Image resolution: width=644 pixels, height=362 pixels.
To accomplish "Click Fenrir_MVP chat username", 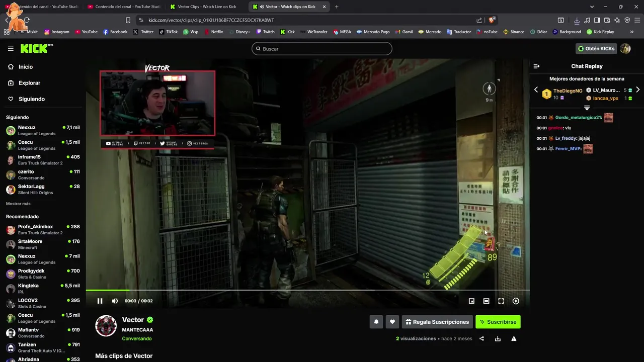I will (568, 149).
